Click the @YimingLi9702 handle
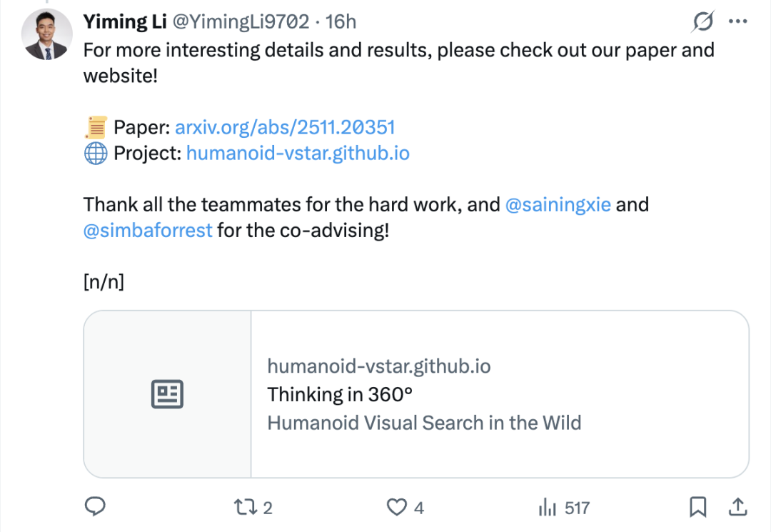The width and height of the screenshot is (771, 532). tap(241, 22)
